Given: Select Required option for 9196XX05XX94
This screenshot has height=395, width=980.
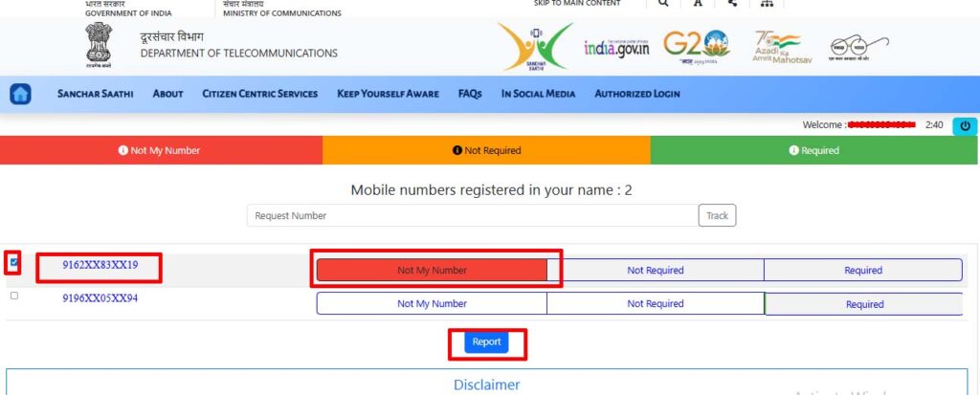Looking at the screenshot, I should 864,304.
